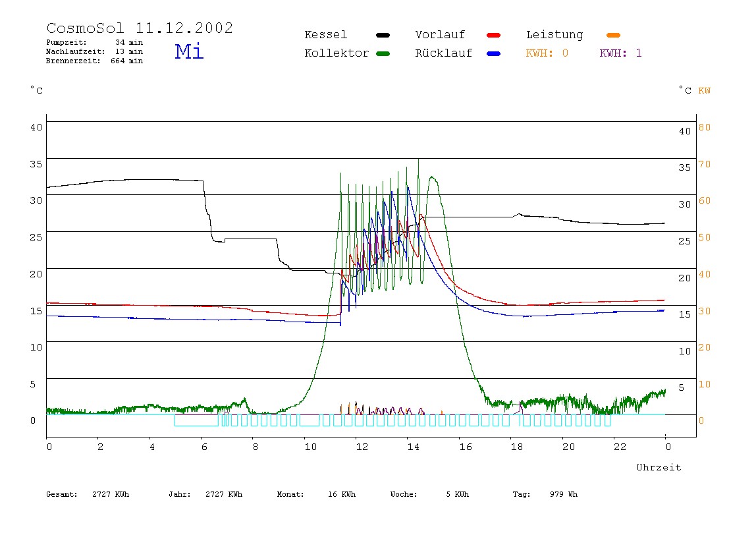Click the time axis tick '6'
The width and height of the screenshot is (756, 535).
[x=204, y=447]
